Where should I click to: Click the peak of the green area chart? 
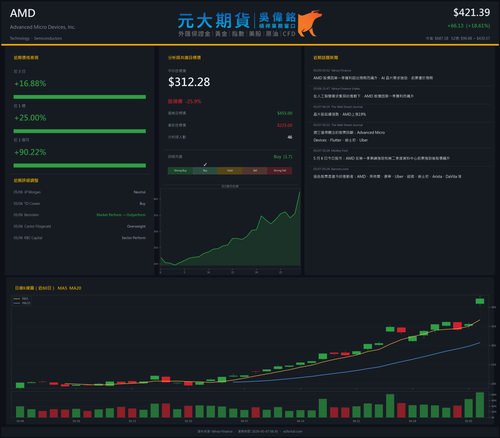point(299,193)
